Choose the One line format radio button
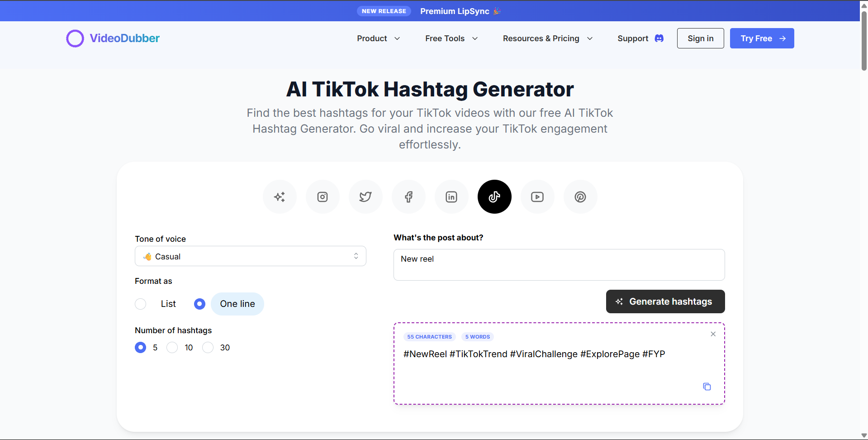The width and height of the screenshot is (868, 440). [199, 304]
